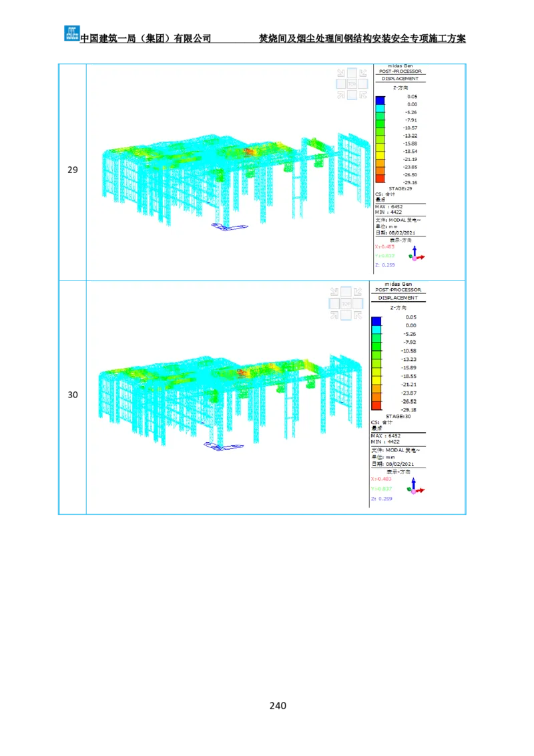This screenshot has width=534, height=756.
Task: Click the TOP view button in the STAGE:30 plot
Action: [x=346, y=303]
